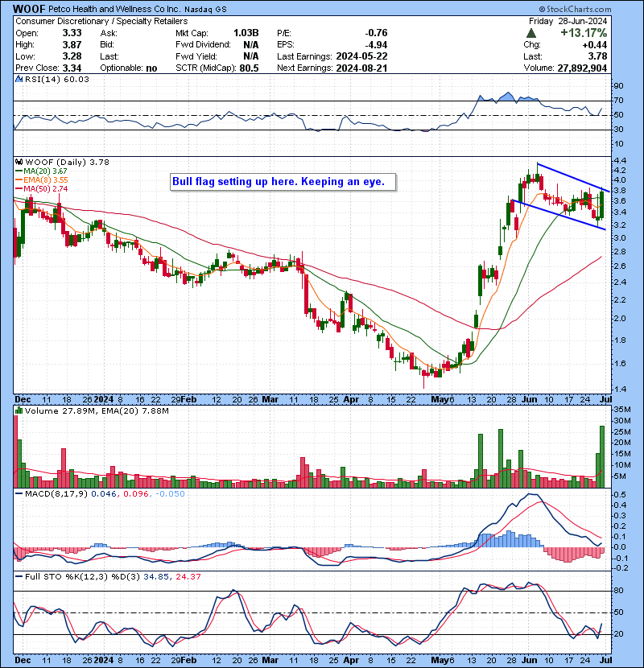Screen dimensions: 644x668
Task: Click the Mkt Cap value 1.03B
Action: (x=246, y=33)
